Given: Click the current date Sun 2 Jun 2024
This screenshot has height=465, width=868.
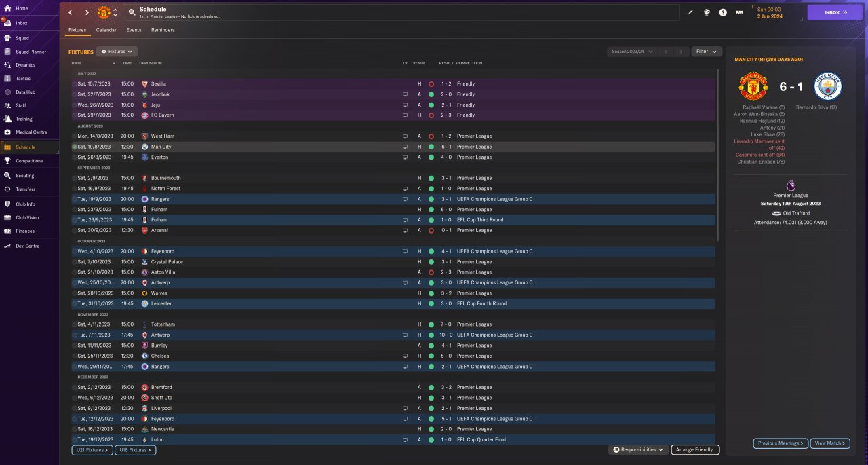Looking at the screenshot, I should point(769,12).
